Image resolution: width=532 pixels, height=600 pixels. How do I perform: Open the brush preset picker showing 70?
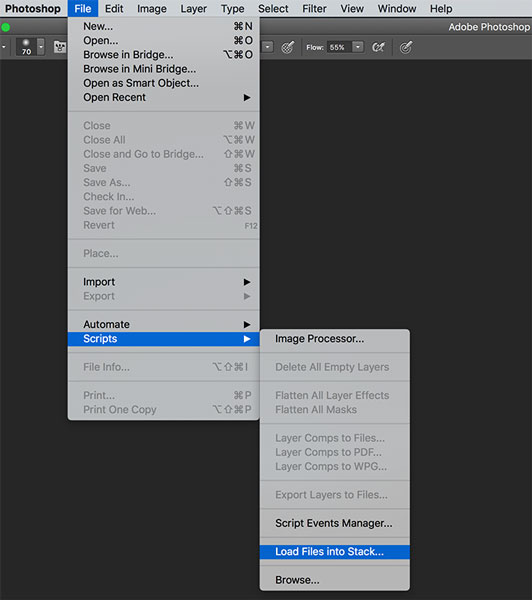click(26, 47)
